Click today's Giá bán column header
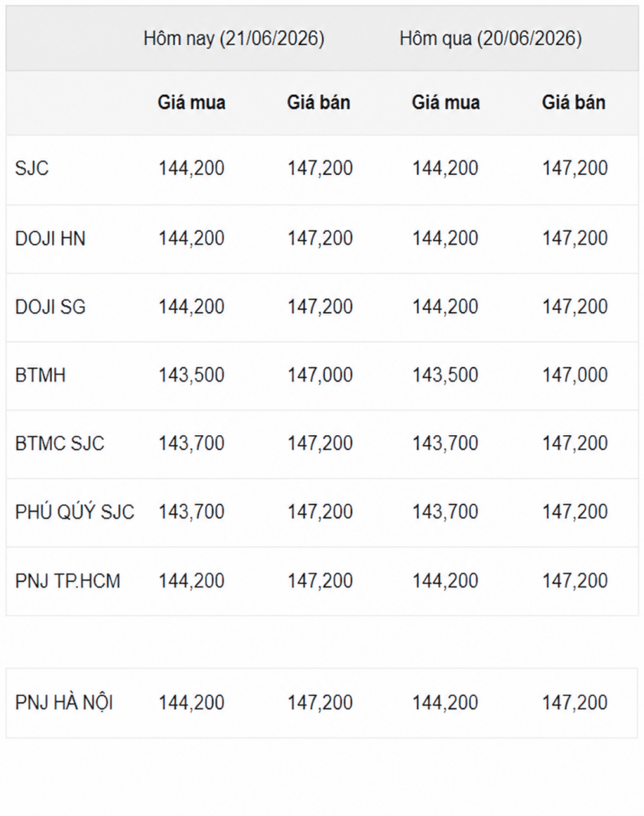The height and width of the screenshot is (816, 644). click(319, 102)
